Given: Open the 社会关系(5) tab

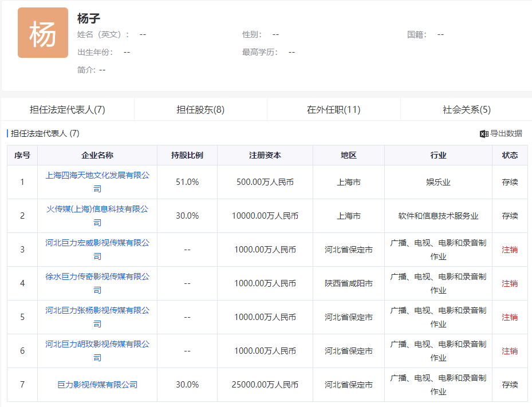Looking at the screenshot, I should click(x=466, y=109).
